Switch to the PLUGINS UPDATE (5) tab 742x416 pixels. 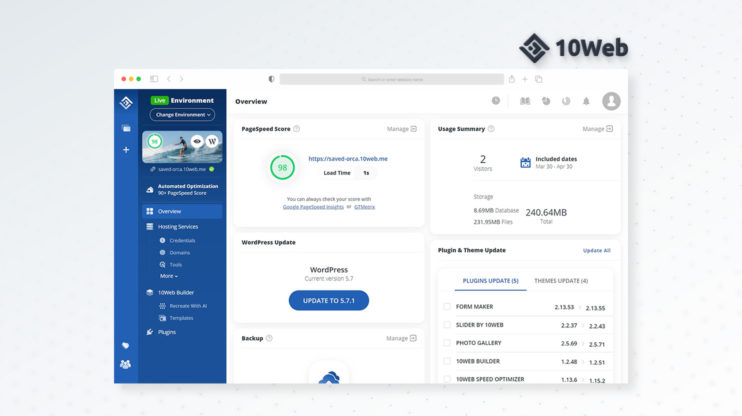click(490, 281)
